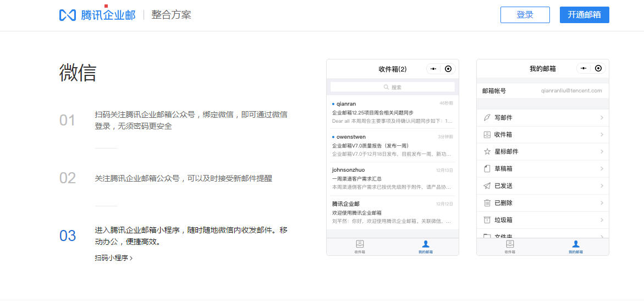This screenshot has height=301, width=644.
Task: Click the circle target icon in 我的邮箱 header
Action: point(598,68)
